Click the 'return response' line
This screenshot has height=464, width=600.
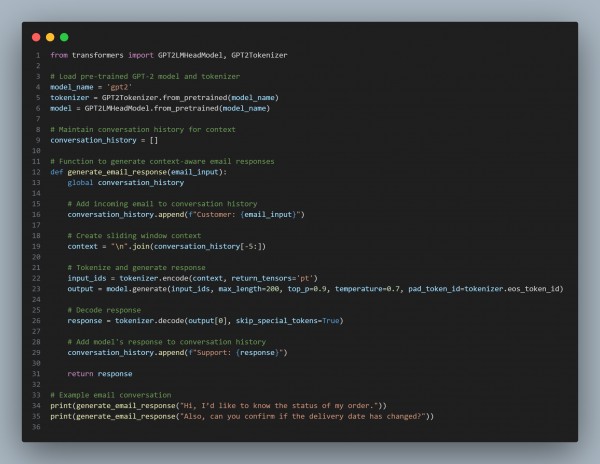(x=100, y=374)
